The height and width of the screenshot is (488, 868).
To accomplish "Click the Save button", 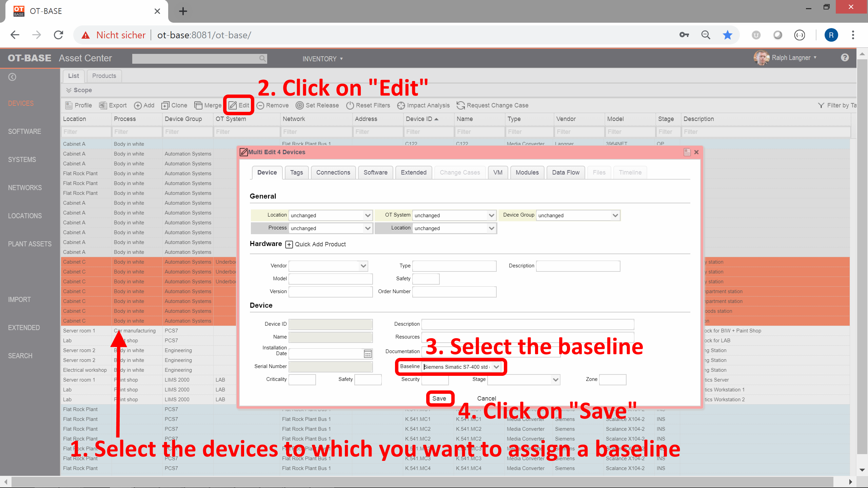I will tap(439, 399).
